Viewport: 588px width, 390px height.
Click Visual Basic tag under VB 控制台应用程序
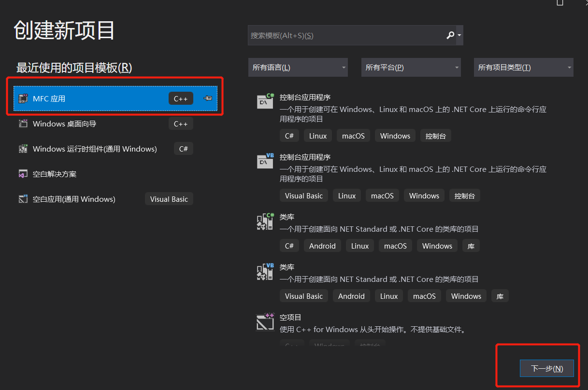coord(304,195)
